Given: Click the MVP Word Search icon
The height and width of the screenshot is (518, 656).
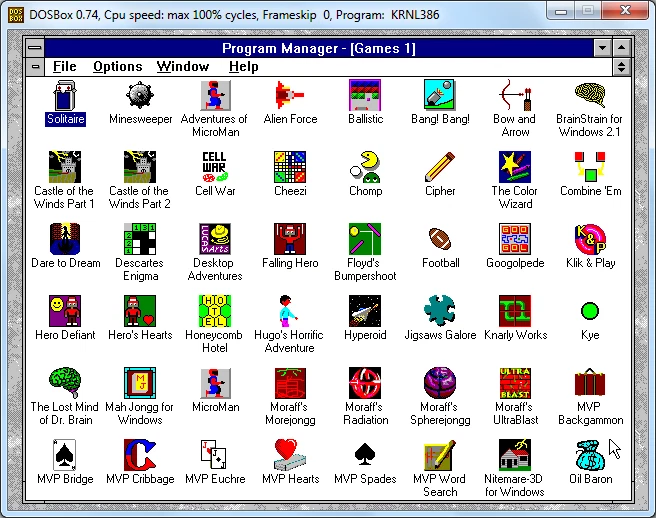Looking at the screenshot, I should pos(439,455).
